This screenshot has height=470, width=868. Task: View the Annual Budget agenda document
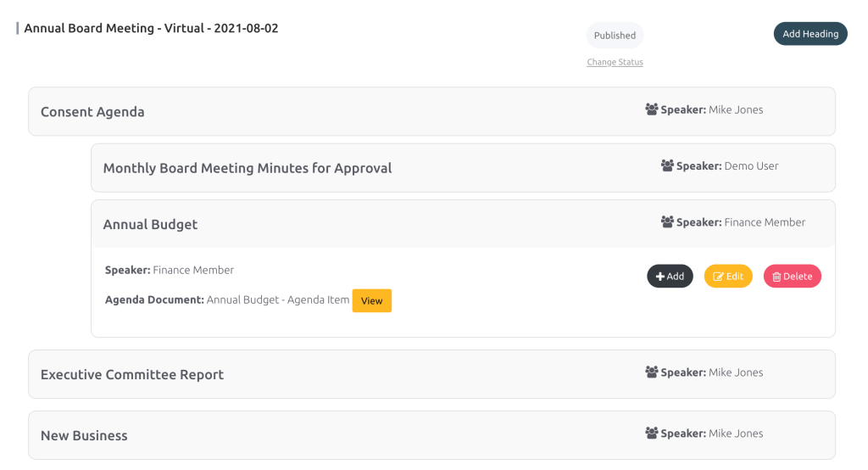point(371,300)
